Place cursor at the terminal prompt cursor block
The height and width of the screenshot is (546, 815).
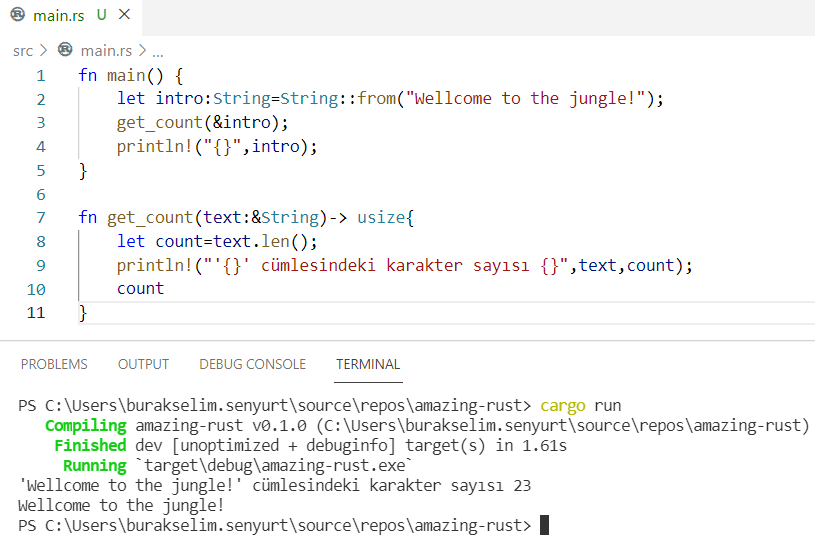click(544, 525)
